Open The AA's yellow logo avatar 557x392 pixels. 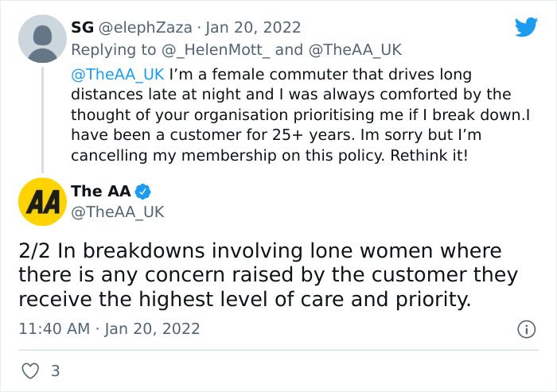tap(41, 202)
